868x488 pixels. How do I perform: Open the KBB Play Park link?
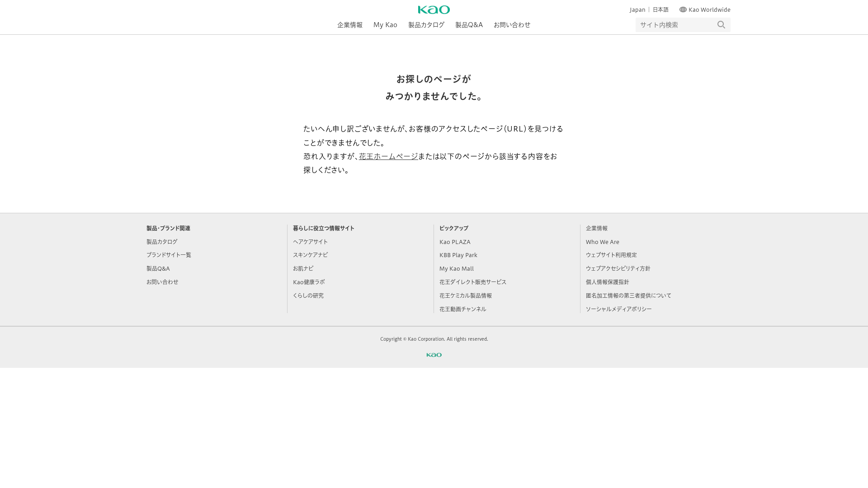[458, 255]
